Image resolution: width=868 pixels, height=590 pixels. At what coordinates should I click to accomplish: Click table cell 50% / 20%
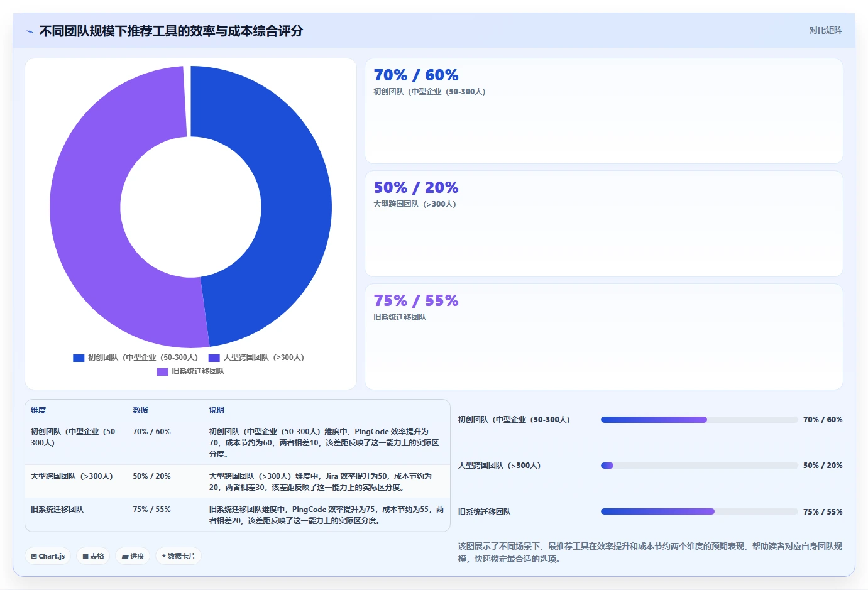pos(151,476)
